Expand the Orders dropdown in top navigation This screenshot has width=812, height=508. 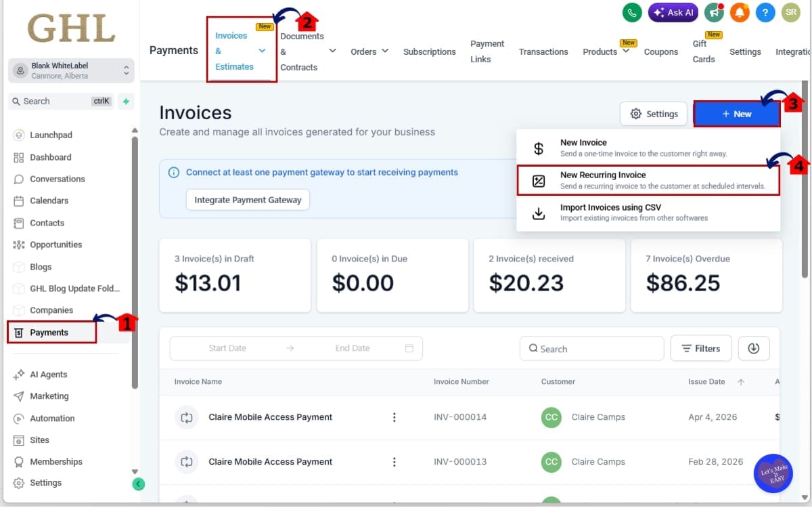click(x=369, y=51)
